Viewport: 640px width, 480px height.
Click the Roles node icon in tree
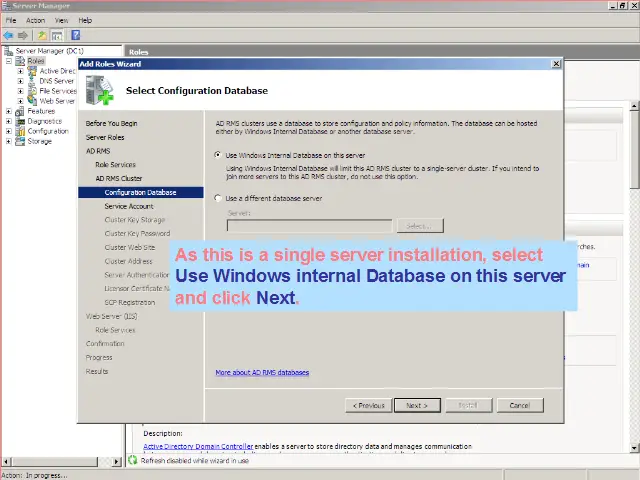(x=20, y=61)
